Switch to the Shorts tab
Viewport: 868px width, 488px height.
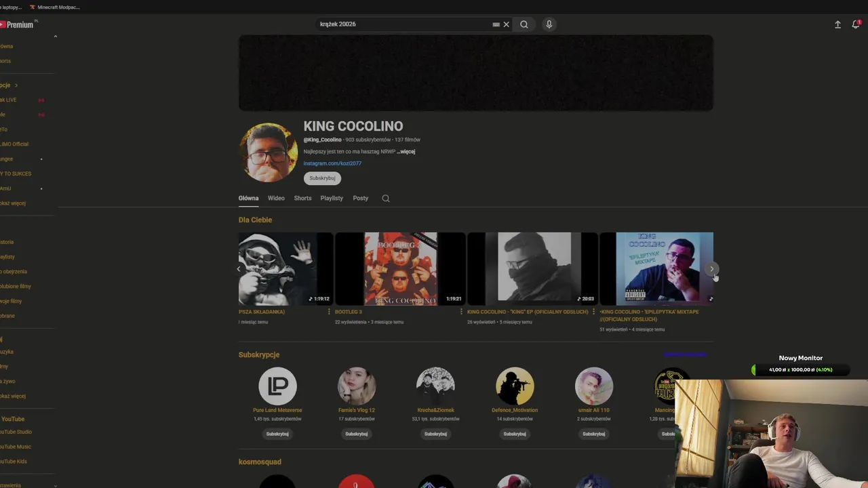pos(302,199)
